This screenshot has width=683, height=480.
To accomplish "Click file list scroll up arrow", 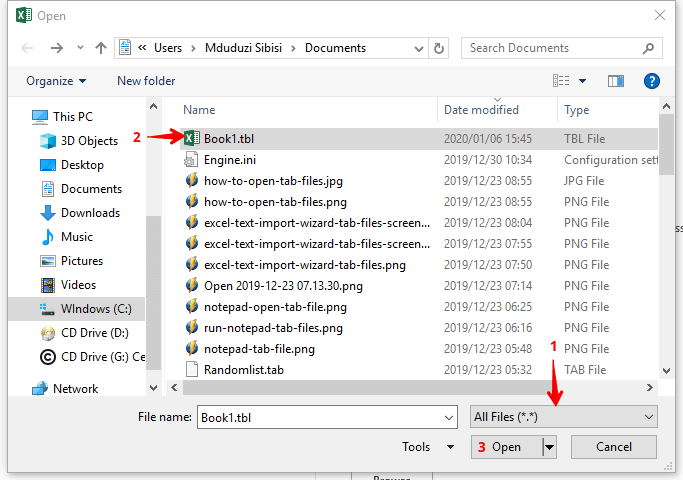I will click(666, 106).
